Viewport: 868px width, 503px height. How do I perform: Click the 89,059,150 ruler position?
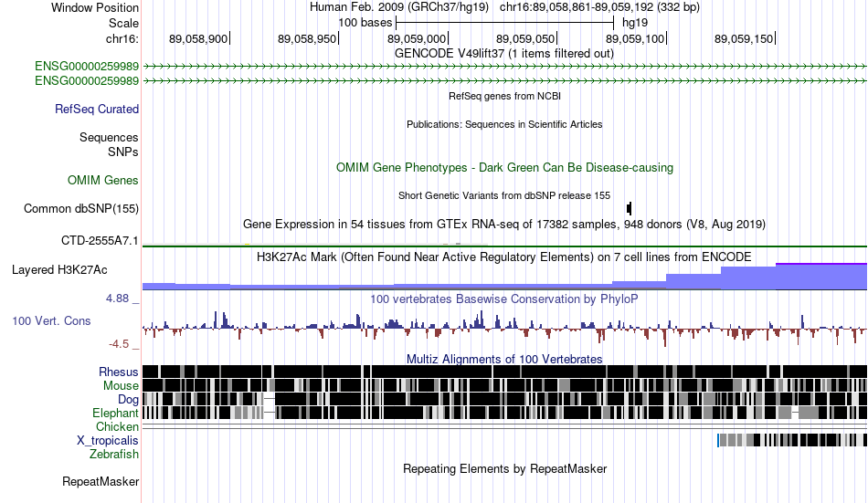(745, 38)
